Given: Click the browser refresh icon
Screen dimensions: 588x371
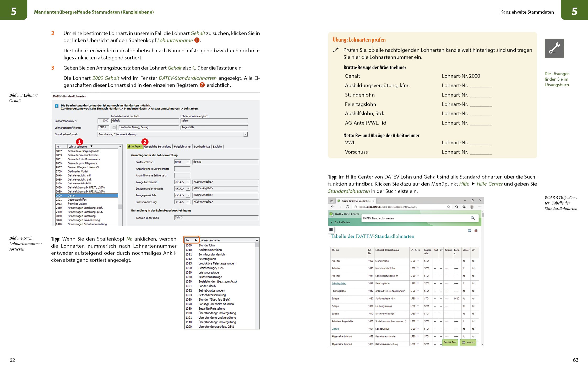Looking at the screenshot, I should pos(347,207).
